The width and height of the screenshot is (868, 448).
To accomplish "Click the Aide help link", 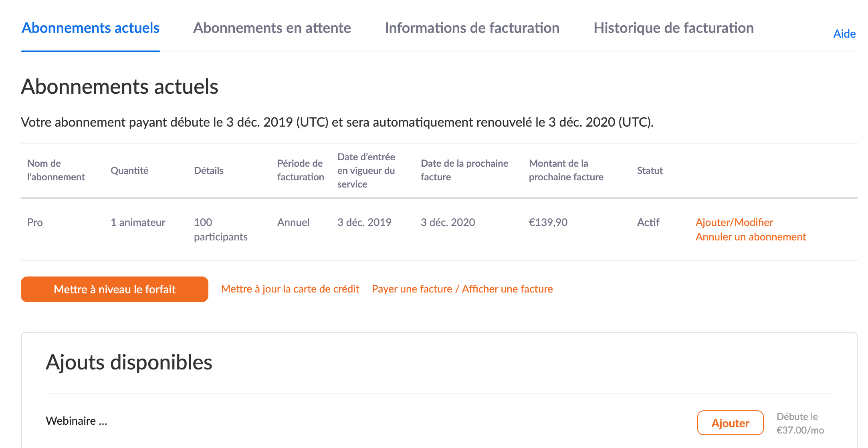I will [844, 34].
